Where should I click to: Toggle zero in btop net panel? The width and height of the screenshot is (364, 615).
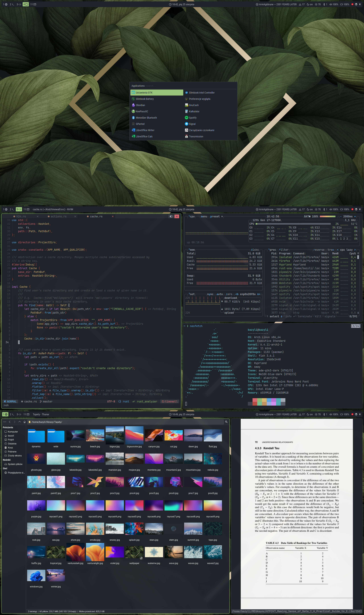(229, 294)
